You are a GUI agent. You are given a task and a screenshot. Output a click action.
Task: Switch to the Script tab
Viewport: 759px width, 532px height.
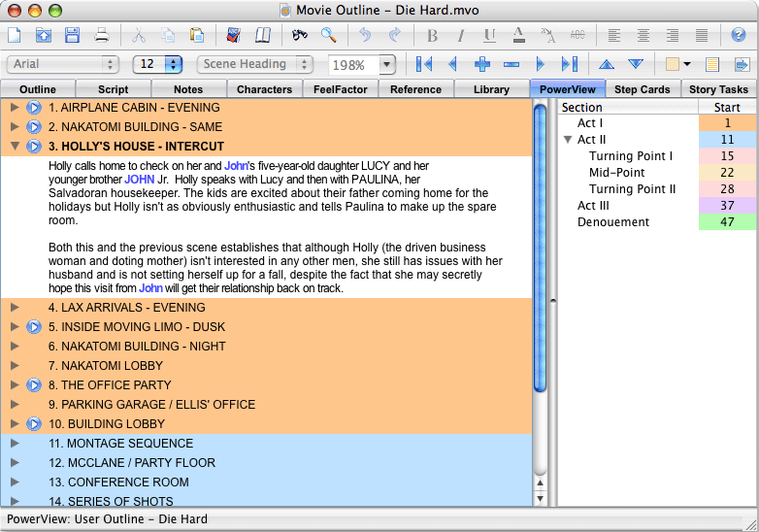[114, 89]
